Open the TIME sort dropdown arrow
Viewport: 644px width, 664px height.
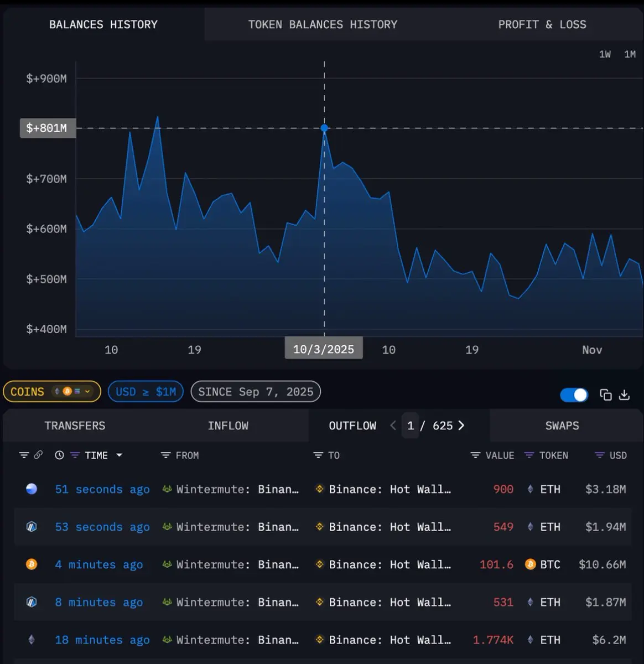(x=119, y=455)
